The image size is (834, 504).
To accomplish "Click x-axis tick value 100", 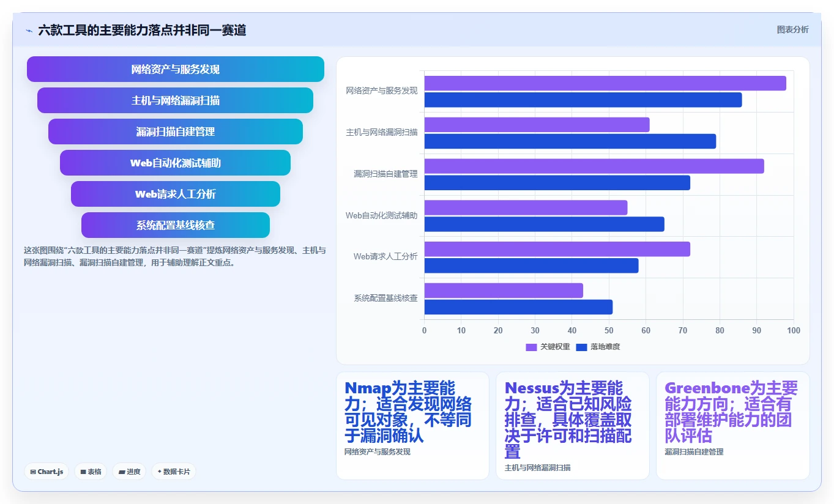I will pos(793,331).
